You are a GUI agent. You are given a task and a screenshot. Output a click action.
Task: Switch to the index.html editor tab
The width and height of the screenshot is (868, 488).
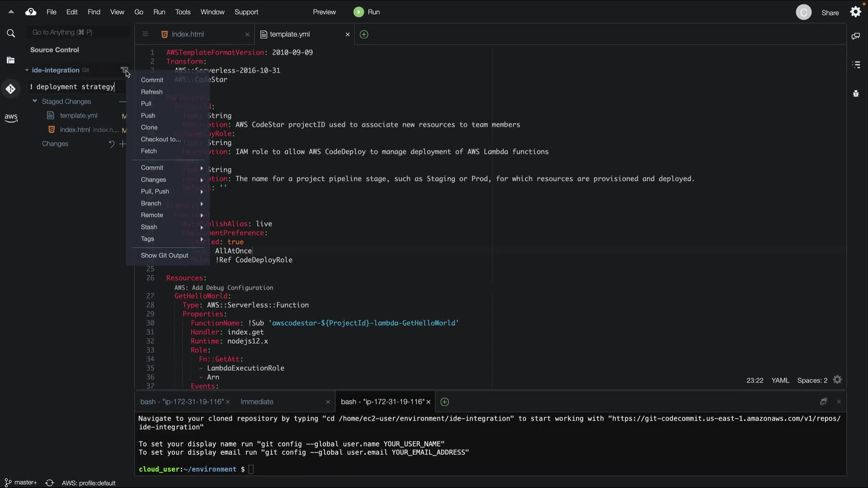188,34
